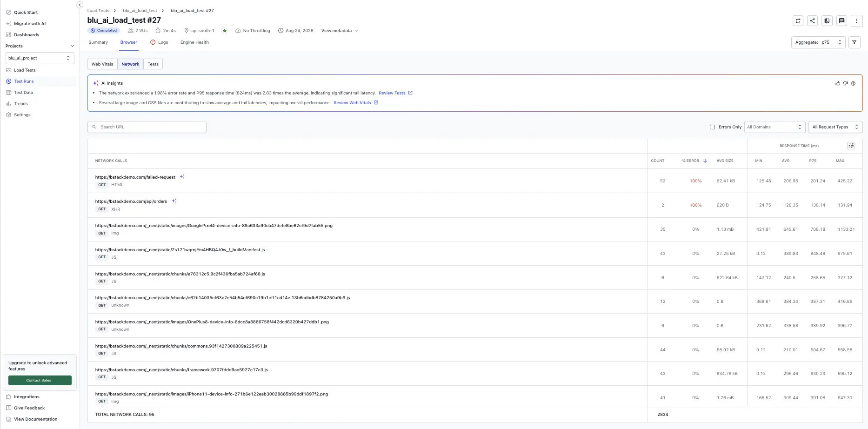This screenshot has height=429, width=868.
Task: Open the blu_ai_project selector
Action: click(40, 58)
